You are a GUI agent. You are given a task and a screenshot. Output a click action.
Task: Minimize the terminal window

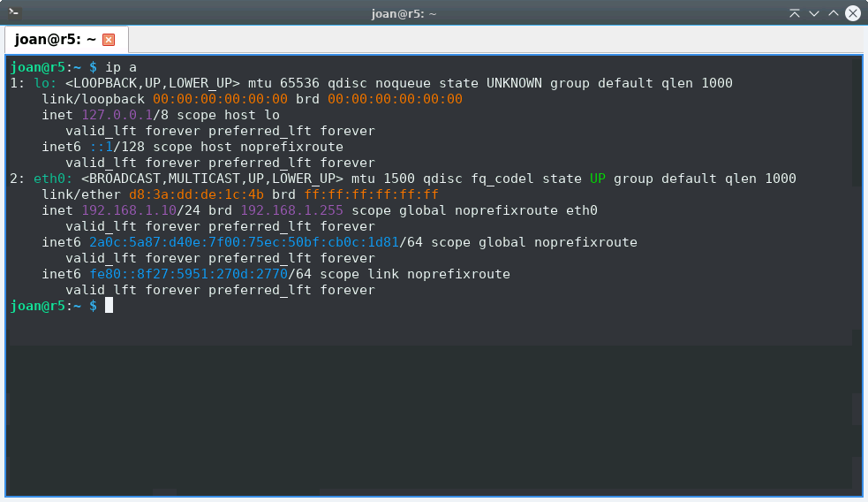tap(814, 13)
